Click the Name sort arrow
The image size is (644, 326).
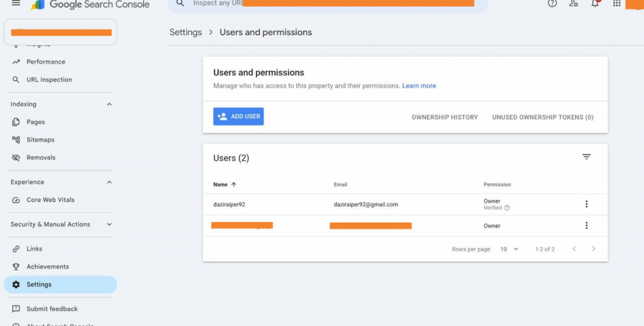[x=234, y=184]
